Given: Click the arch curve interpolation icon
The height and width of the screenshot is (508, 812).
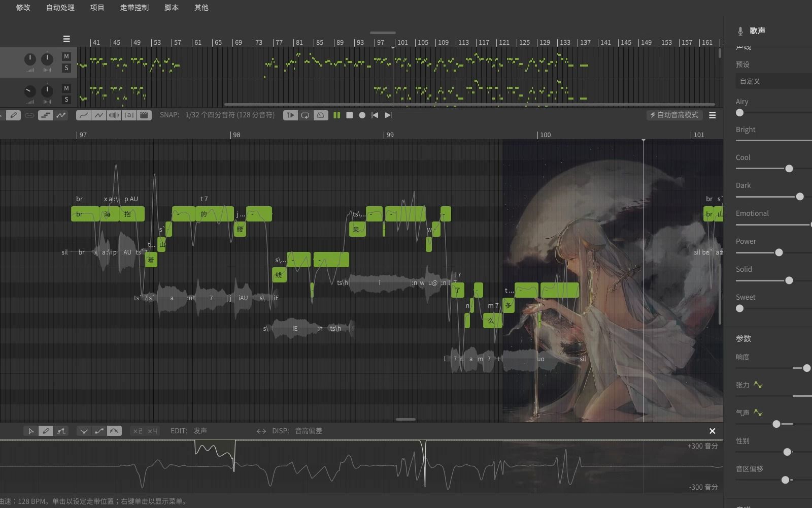Looking at the screenshot, I should pyautogui.click(x=114, y=431).
